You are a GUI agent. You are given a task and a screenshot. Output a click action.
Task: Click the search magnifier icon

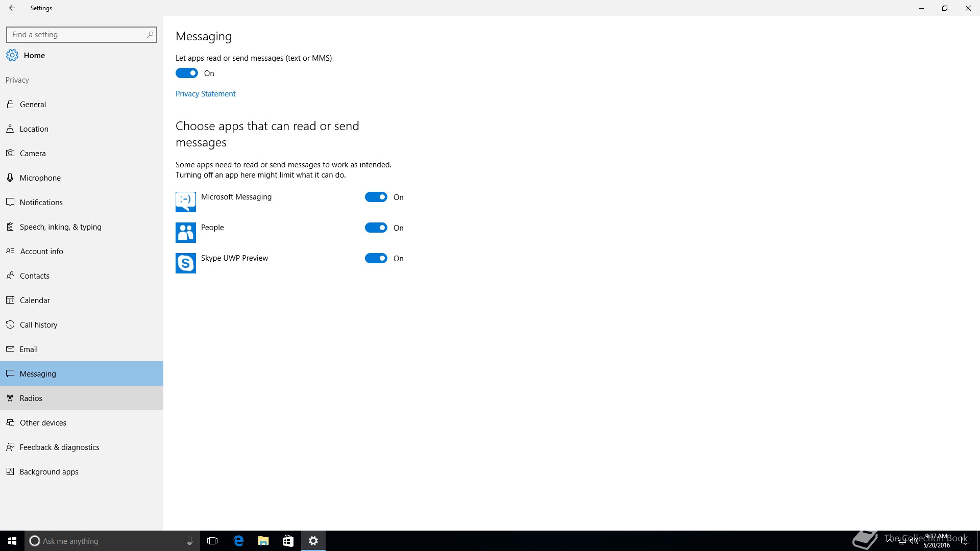(150, 35)
